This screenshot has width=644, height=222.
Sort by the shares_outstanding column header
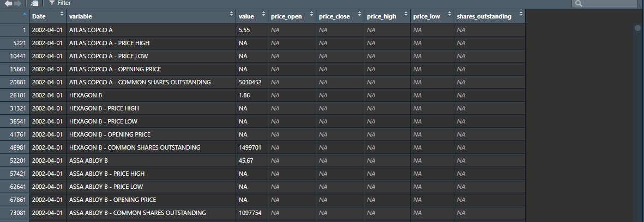(490, 16)
